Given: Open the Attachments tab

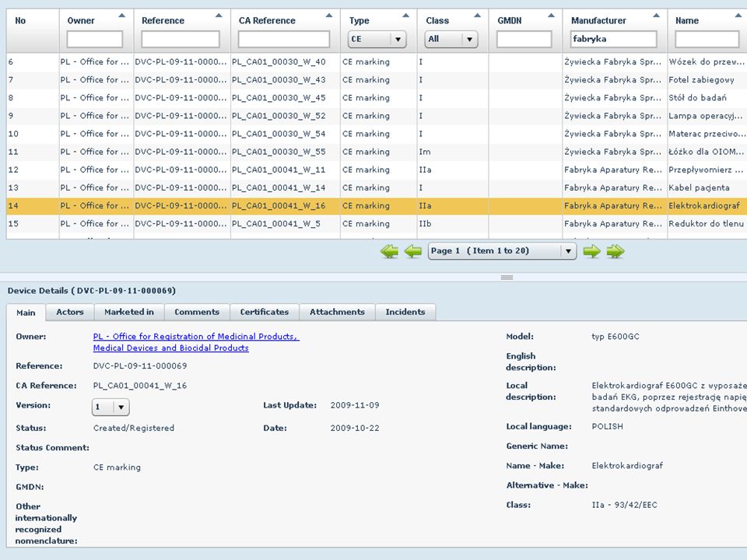Looking at the screenshot, I should click(x=337, y=312).
